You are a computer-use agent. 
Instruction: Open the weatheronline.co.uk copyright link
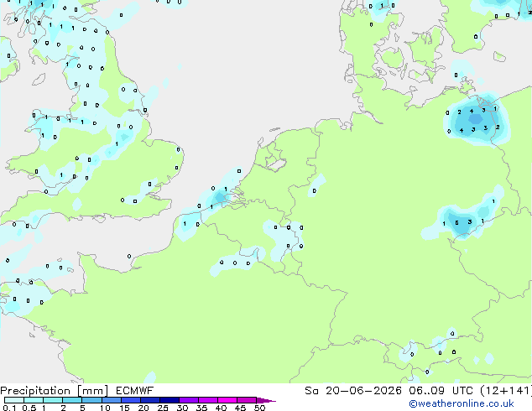462,403
